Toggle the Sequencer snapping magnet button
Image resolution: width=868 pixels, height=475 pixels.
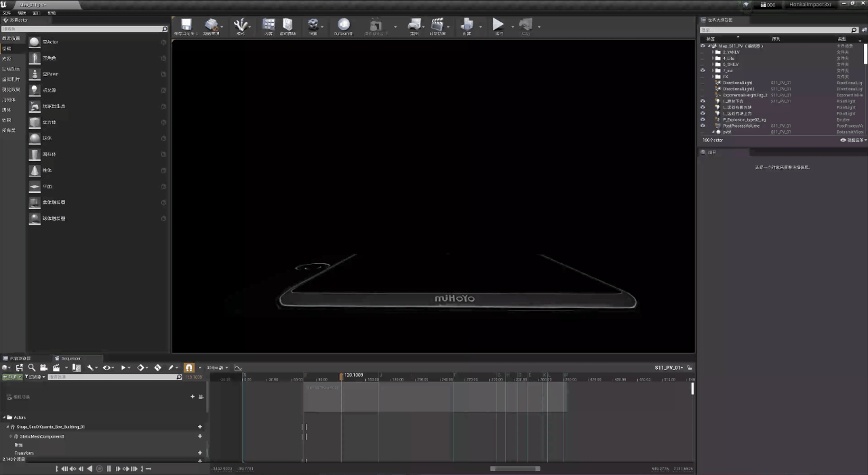pos(189,367)
